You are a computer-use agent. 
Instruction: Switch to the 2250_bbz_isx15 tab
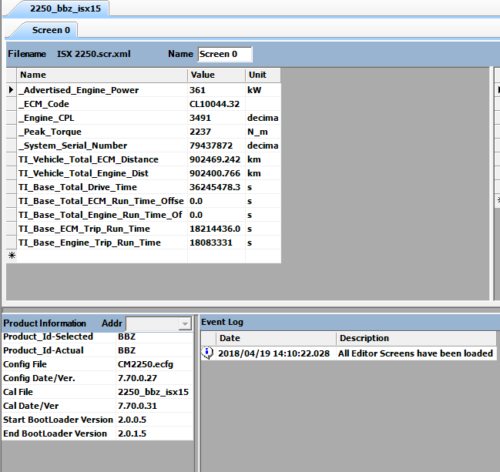65,8
